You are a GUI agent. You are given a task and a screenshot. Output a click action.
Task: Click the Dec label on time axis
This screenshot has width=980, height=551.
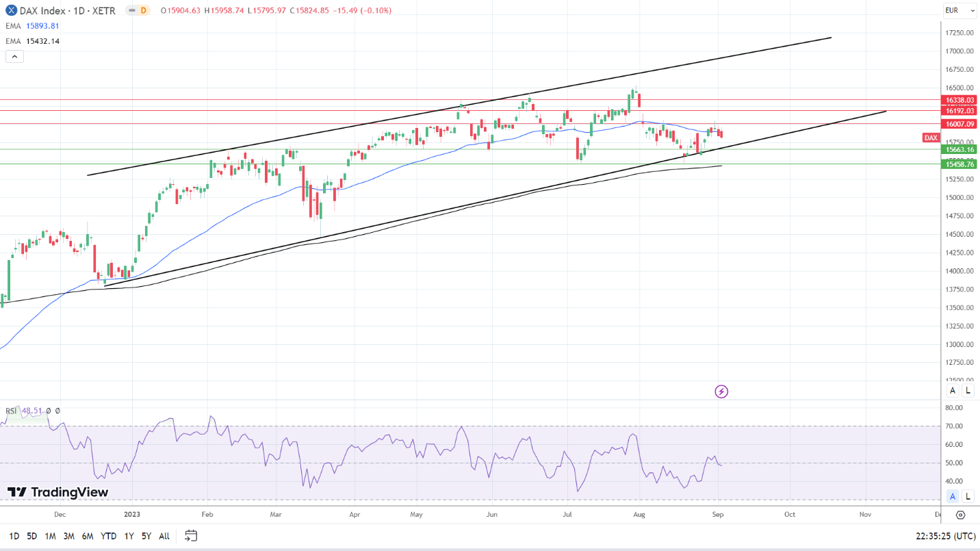[x=60, y=514]
